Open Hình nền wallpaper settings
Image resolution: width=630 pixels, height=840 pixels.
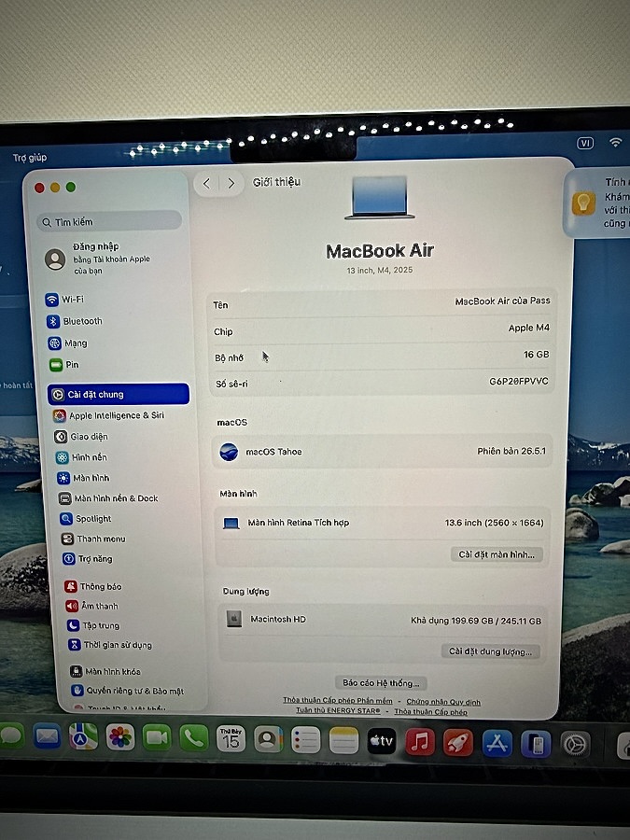pyautogui.click(x=81, y=457)
